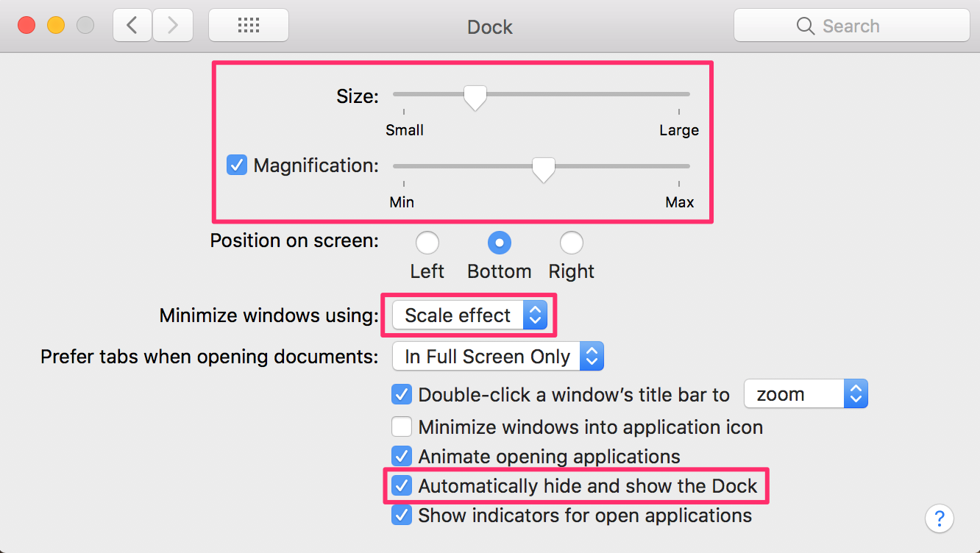Open the help question mark button
The width and height of the screenshot is (980, 553).
940,518
